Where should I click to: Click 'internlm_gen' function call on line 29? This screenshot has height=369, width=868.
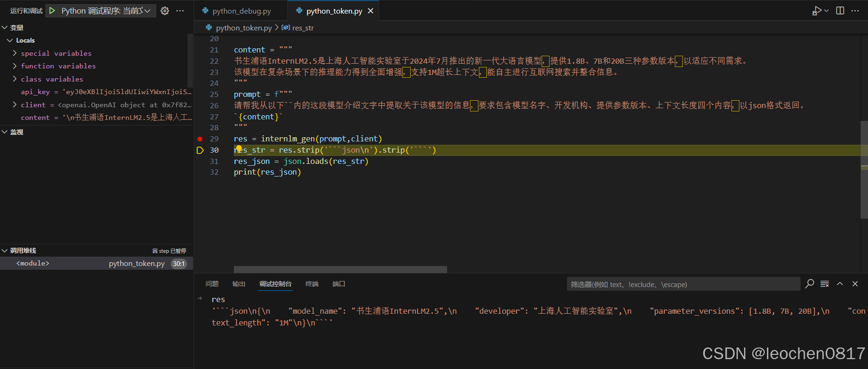(288, 139)
